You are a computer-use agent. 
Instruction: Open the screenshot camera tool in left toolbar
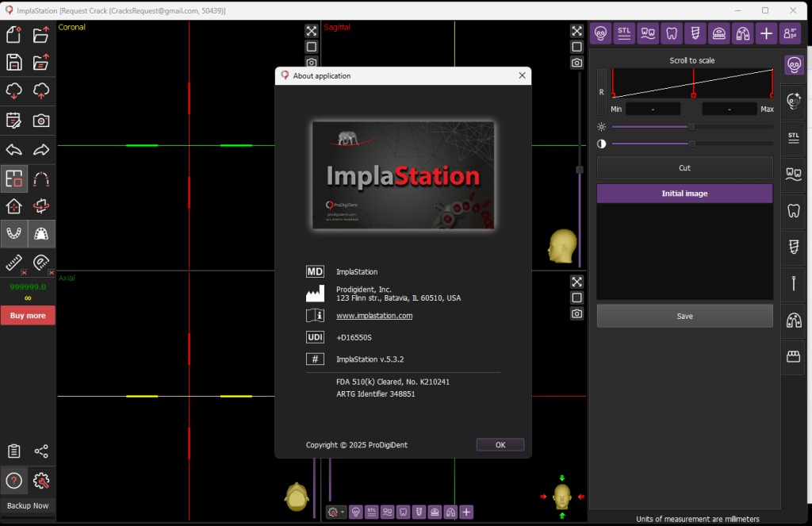(x=41, y=121)
